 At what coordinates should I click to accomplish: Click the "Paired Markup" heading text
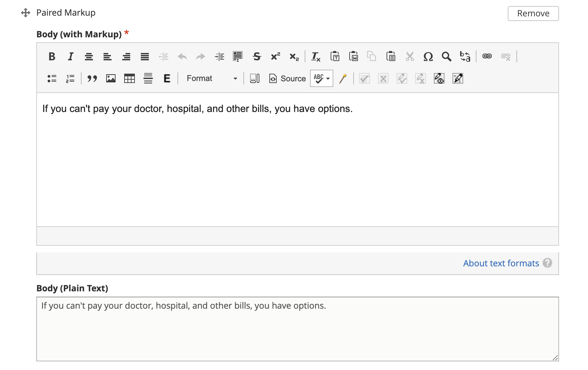pyautogui.click(x=66, y=13)
